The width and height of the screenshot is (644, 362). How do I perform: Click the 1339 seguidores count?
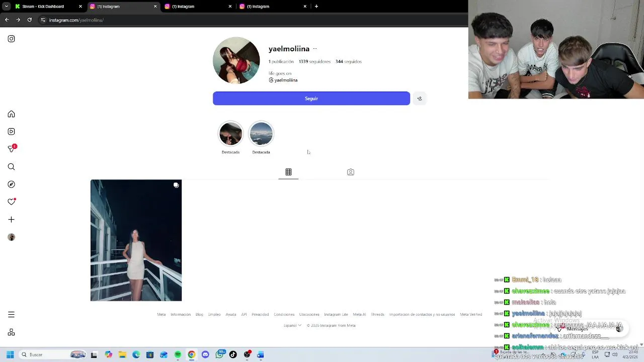pos(314,61)
